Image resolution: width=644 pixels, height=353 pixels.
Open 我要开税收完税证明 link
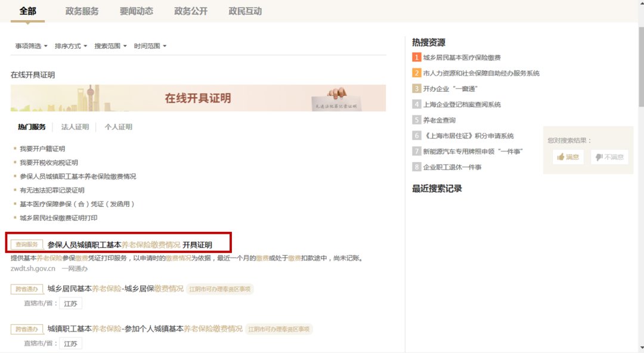[x=49, y=163]
